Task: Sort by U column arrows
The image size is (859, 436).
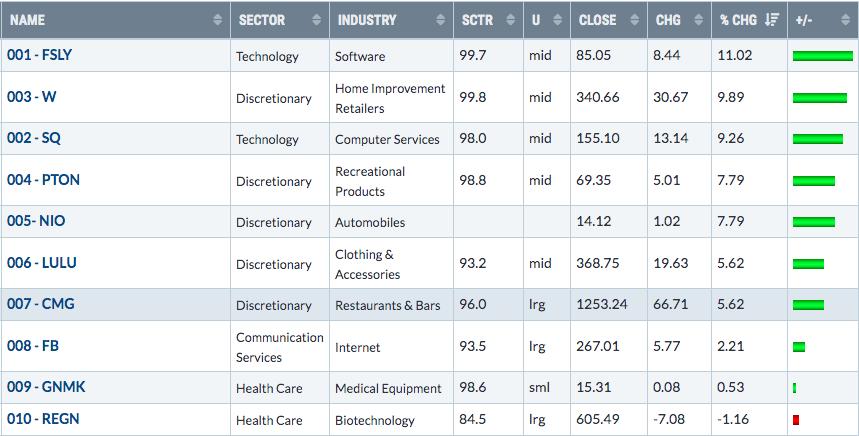Action: point(558,20)
